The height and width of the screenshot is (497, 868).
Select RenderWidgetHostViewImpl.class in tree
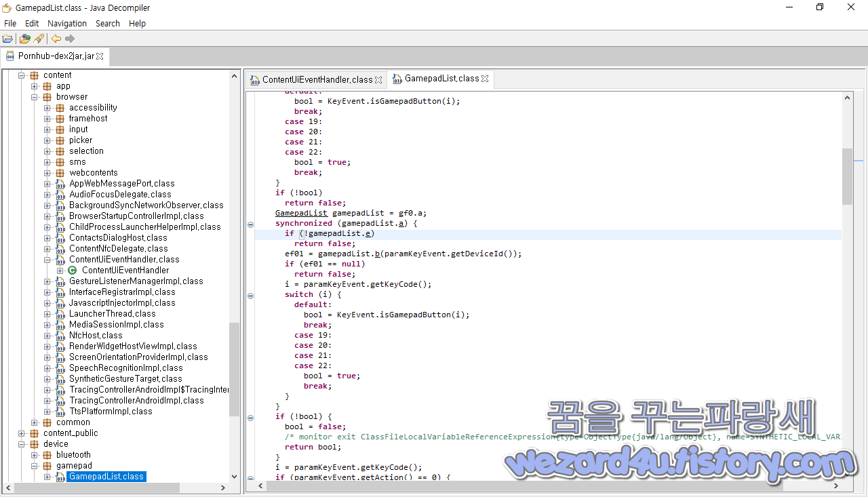tap(133, 346)
